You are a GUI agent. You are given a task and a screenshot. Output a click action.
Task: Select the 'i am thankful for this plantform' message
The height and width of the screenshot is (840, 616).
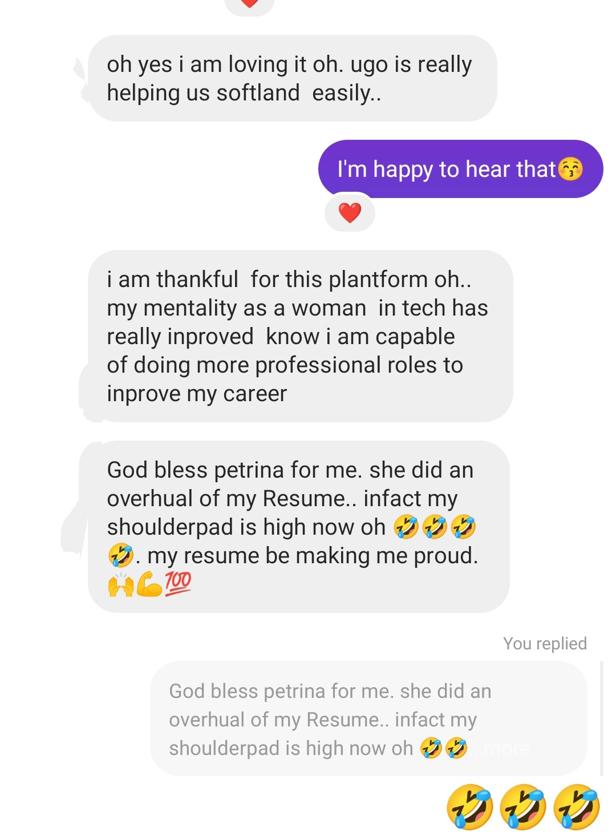point(301,336)
